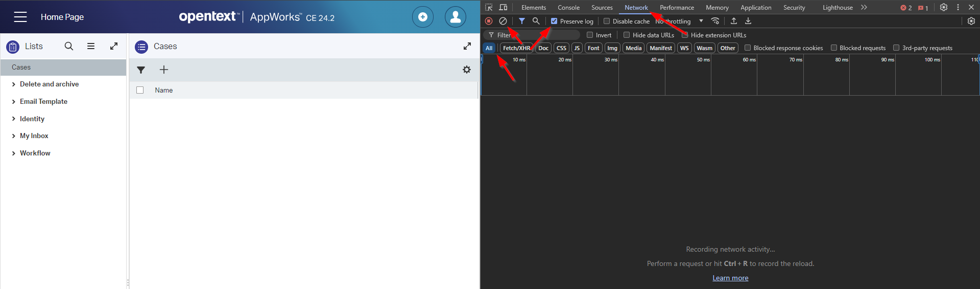Viewport: 980px width, 289px height.
Task: Clear the network log in DevTools
Action: (503, 21)
